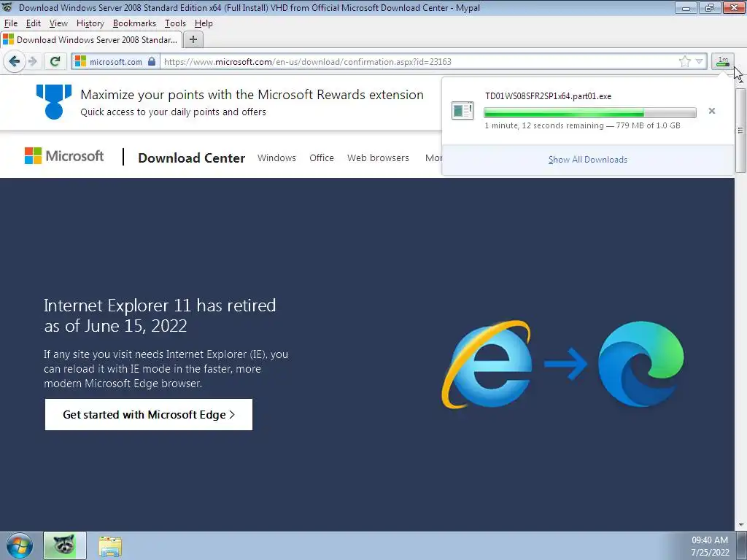Bookmark this page with the star icon

coord(684,61)
